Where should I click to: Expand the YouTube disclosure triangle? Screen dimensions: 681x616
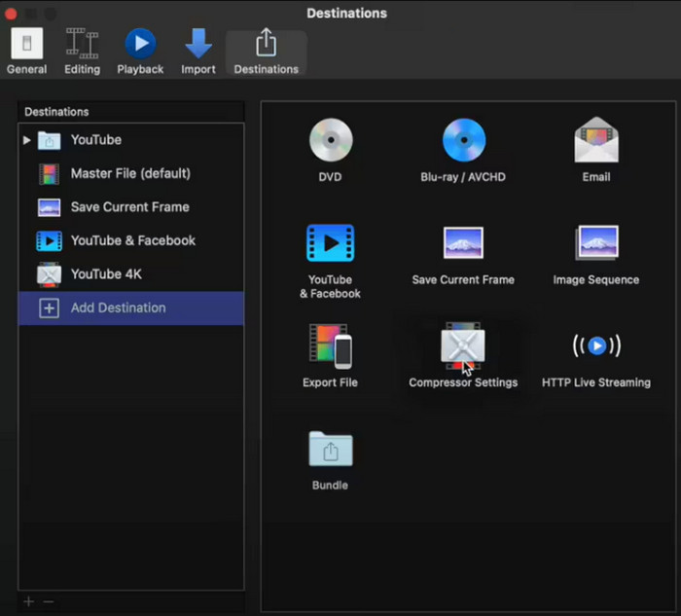pos(27,140)
